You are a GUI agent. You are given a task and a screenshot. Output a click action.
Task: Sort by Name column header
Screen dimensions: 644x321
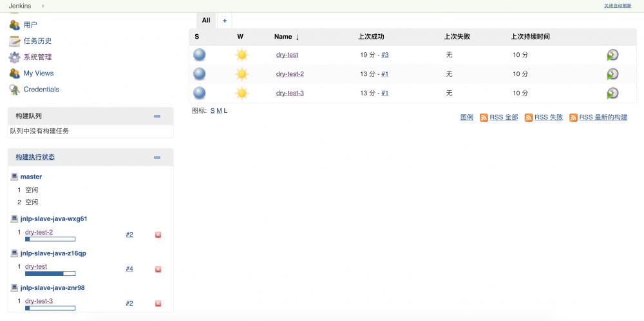(287, 37)
